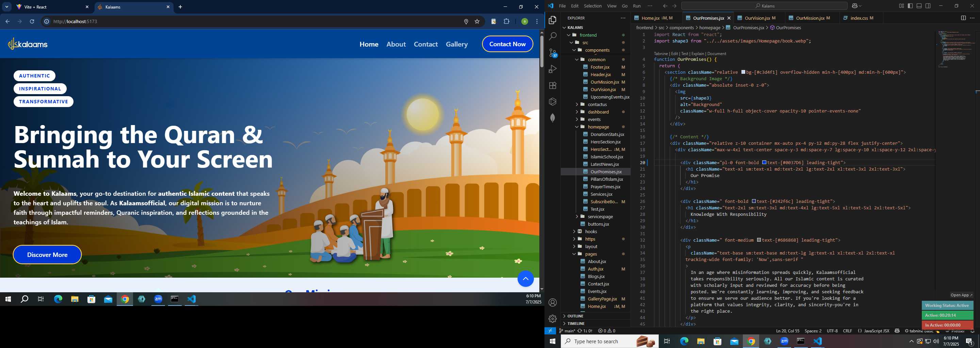
Task: Close the OurPromises.jsx editor tab
Action: [729, 18]
